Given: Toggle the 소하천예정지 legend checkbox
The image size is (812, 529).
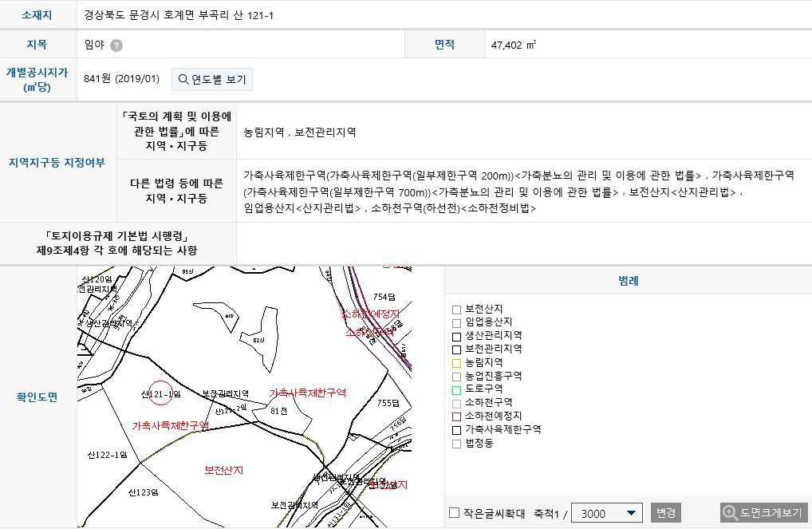Looking at the screenshot, I should click(456, 416).
